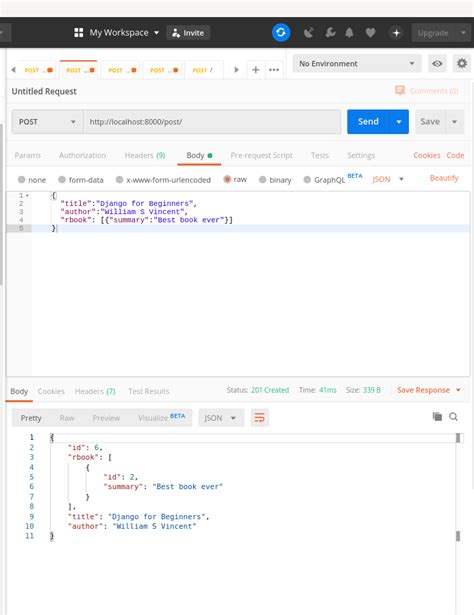Expand the Upgrade dropdown arrow
The width and height of the screenshot is (474, 615).
[x=463, y=33]
